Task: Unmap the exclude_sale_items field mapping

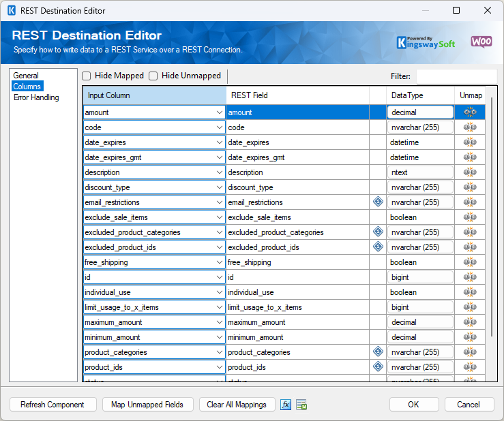Action: [470, 217]
